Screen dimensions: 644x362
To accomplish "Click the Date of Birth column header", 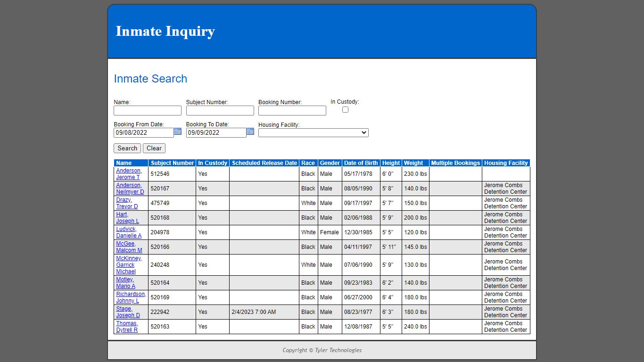I will coord(361,163).
